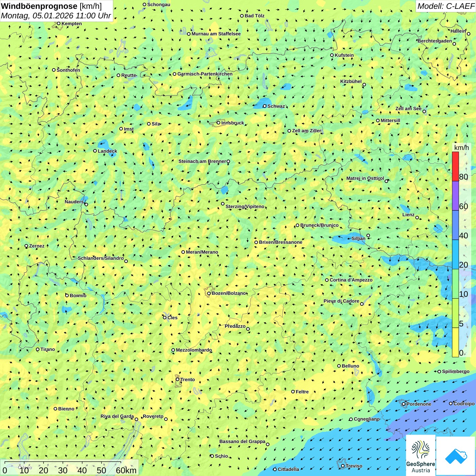Click the Murnau am Staffelsee label
This screenshot has height=476, width=476.
pos(216,34)
